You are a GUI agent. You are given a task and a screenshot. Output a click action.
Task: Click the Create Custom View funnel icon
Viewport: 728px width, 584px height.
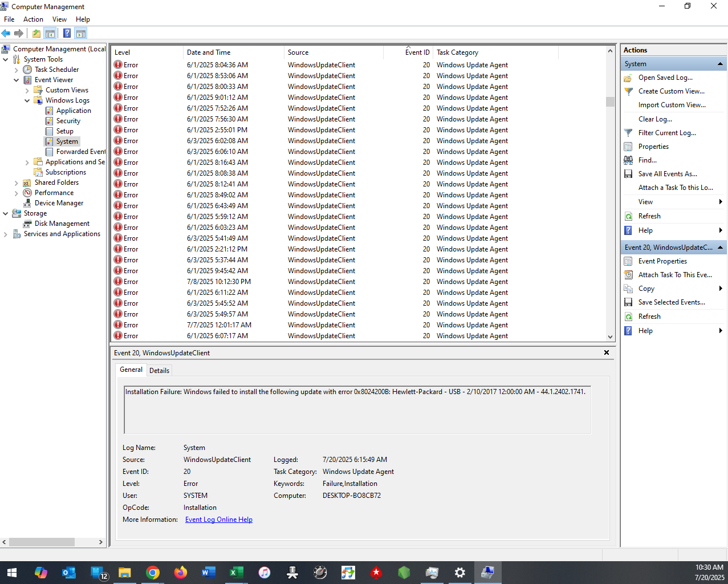point(628,91)
